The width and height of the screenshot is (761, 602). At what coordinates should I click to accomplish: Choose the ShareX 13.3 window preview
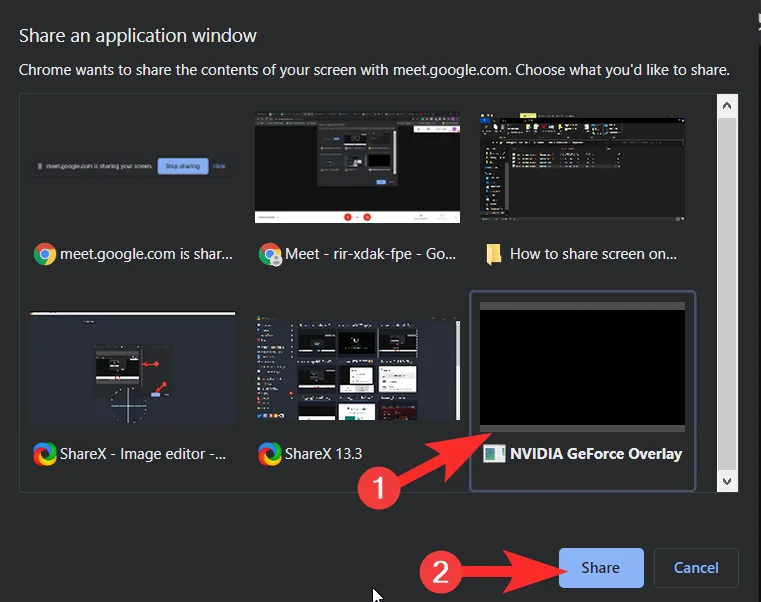tap(357, 367)
